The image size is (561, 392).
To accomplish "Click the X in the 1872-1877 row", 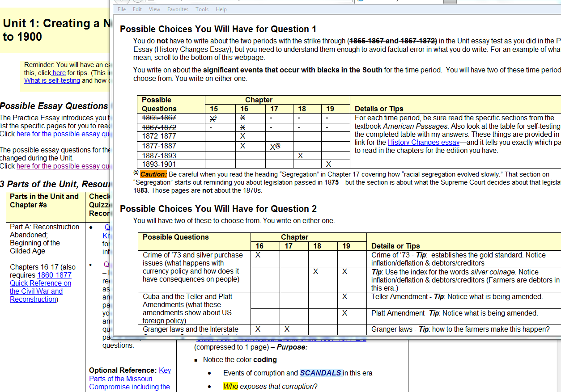I will (x=242, y=136).
